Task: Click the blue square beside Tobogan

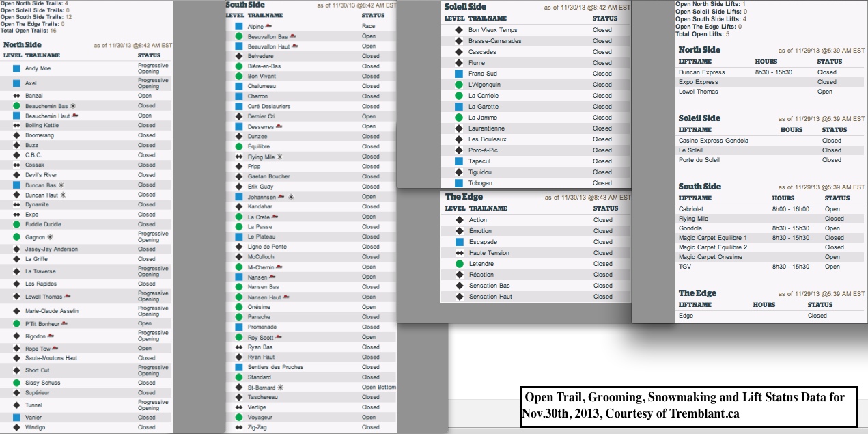Action: (459, 183)
